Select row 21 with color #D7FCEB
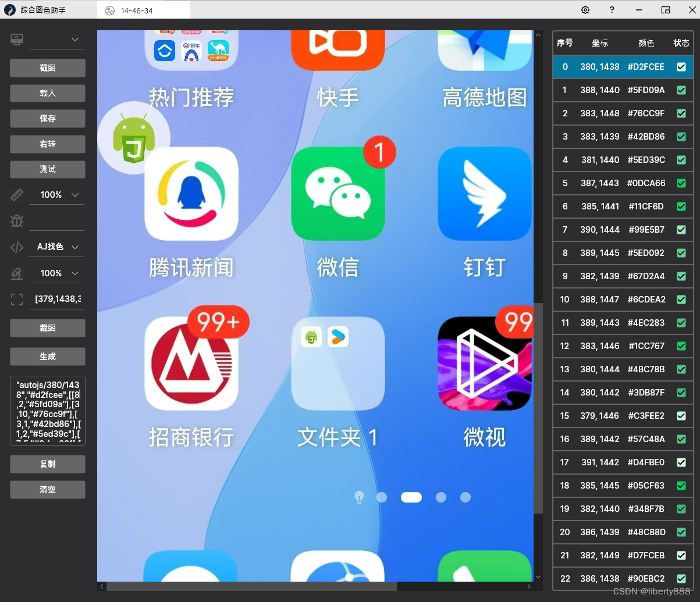Screen dimensions: 700x602 tap(623, 555)
